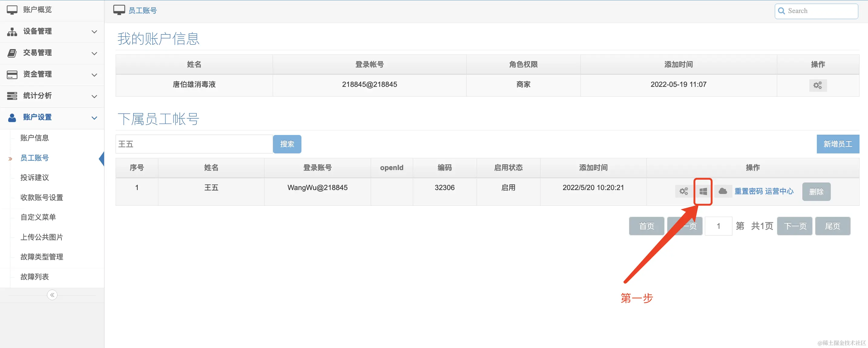Click the gears icon in 我的账户信息 operation column
Screen dimensions: 868x348
pos(818,85)
